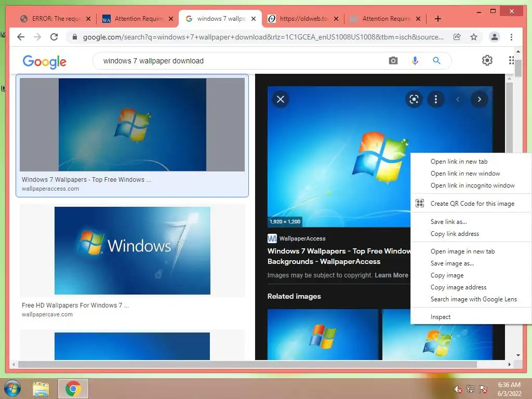Start voice search with the microphone
This screenshot has height=399, width=532.
[x=415, y=61]
